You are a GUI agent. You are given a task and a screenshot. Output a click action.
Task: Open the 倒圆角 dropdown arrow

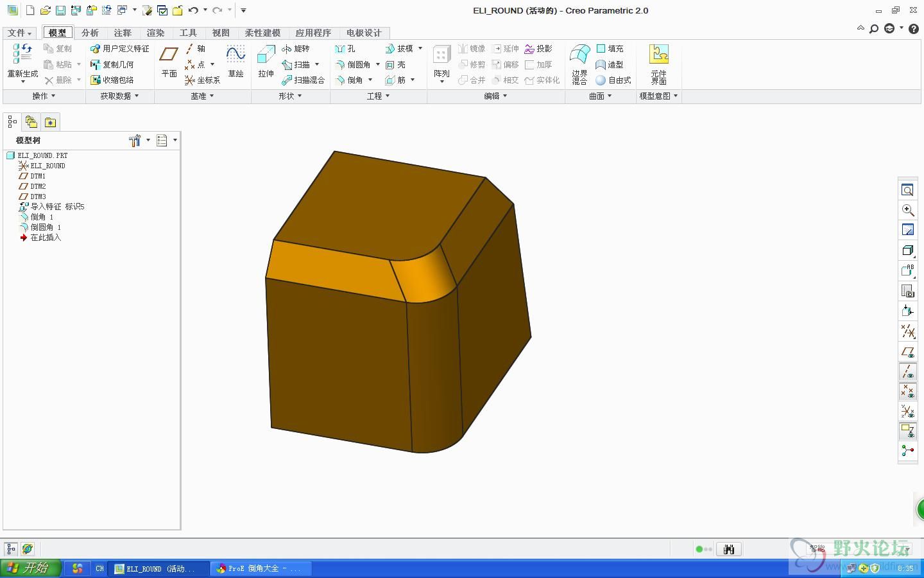click(x=377, y=64)
